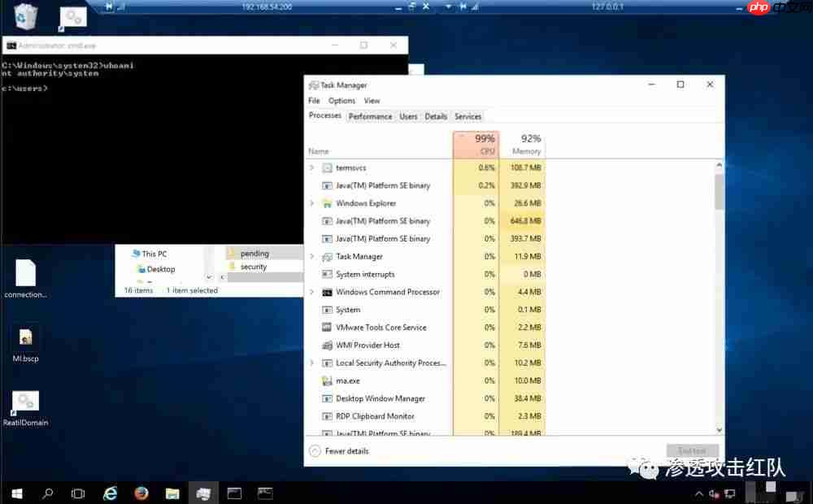Open the File menu in Task Manager

(x=314, y=101)
